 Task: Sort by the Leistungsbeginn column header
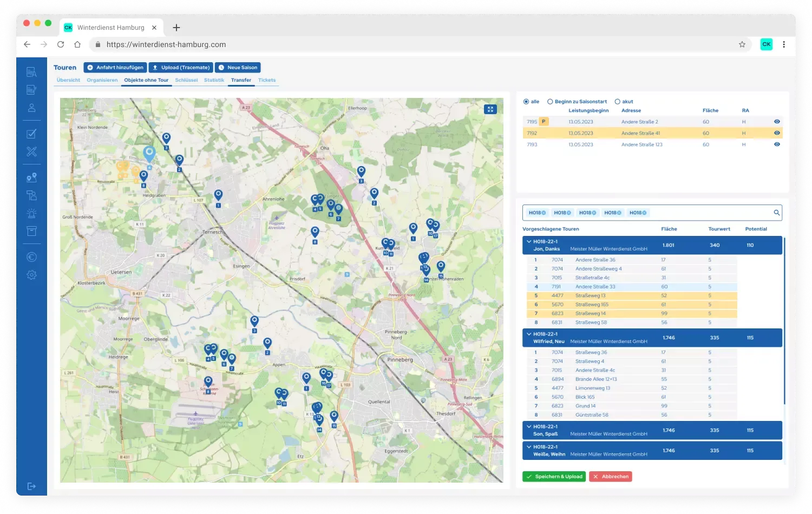[588, 110]
